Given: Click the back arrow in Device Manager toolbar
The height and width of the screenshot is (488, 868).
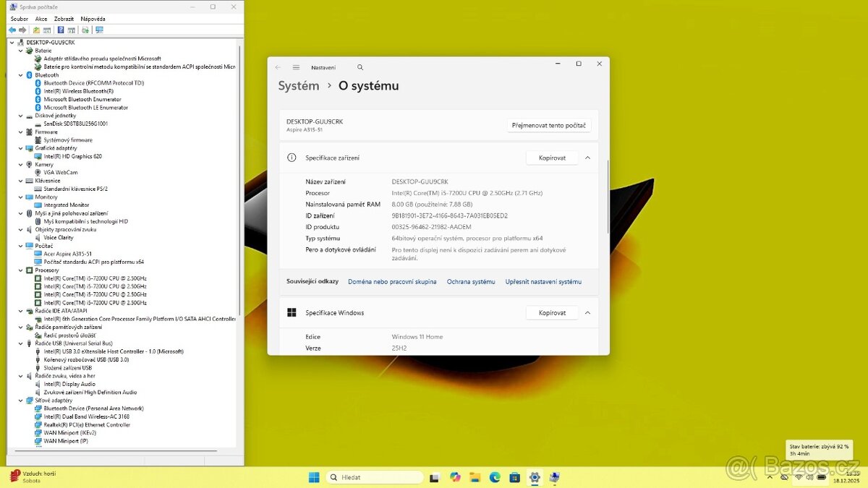Looking at the screenshot, I should tap(12, 30).
